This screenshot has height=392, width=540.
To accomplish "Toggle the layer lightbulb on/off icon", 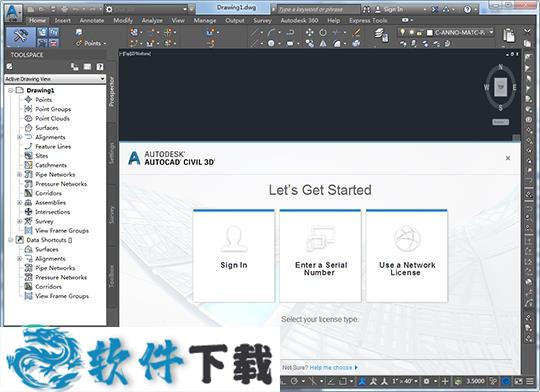I will coord(402,32).
